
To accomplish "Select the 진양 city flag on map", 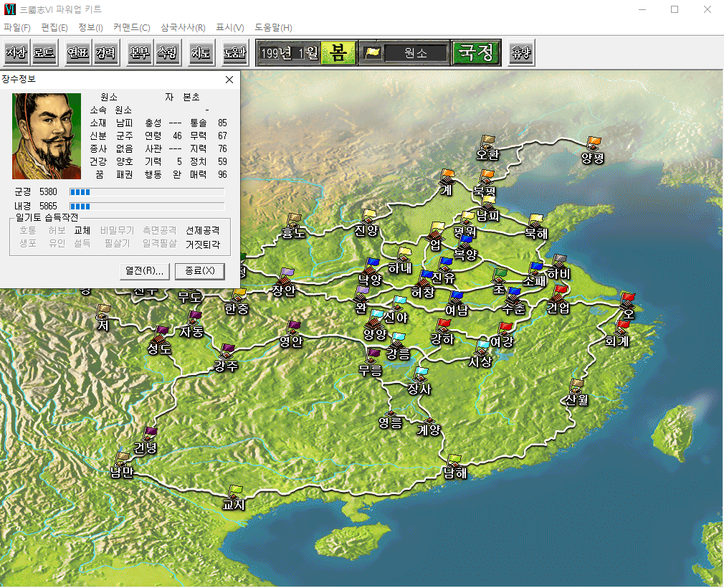I will click(369, 216).
